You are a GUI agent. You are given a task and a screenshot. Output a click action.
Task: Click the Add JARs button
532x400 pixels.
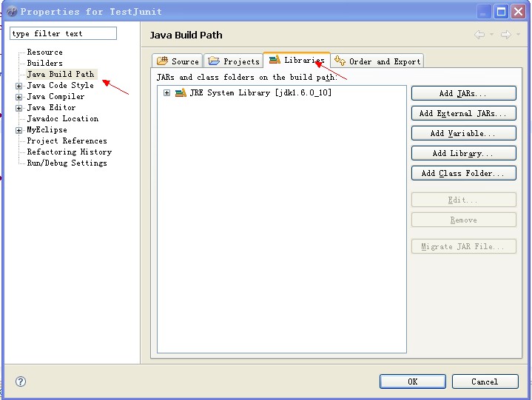(x=463, y=93)
